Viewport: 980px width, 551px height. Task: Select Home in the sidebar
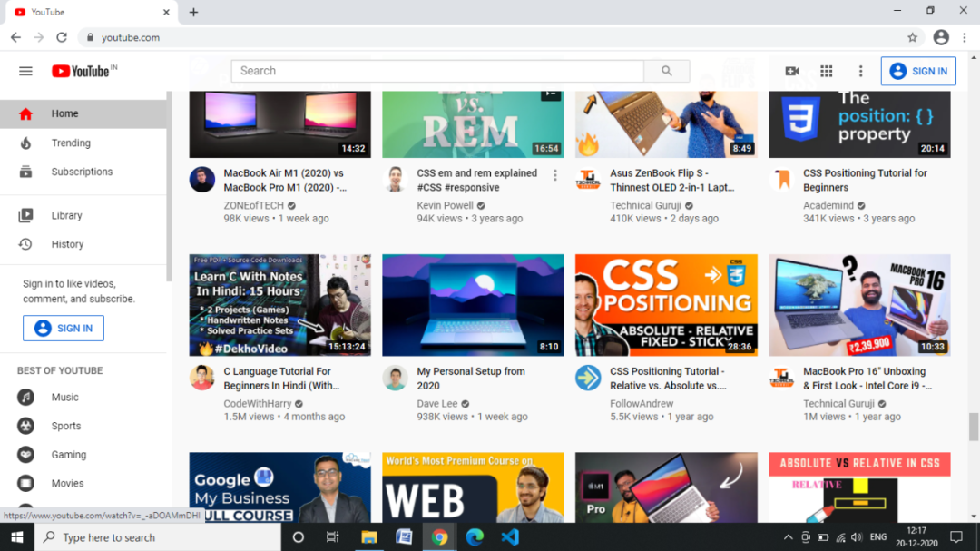pos(83,113)
